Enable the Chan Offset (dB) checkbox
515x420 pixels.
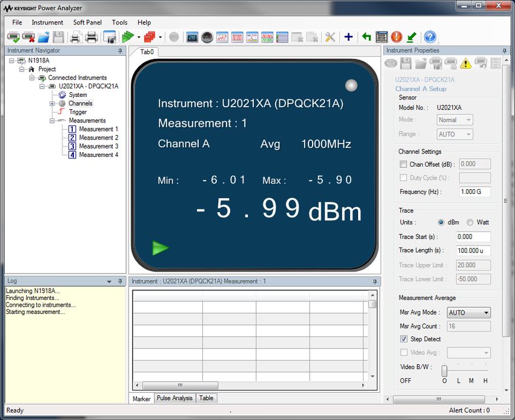pyautogui.click(x=403, y=164)
